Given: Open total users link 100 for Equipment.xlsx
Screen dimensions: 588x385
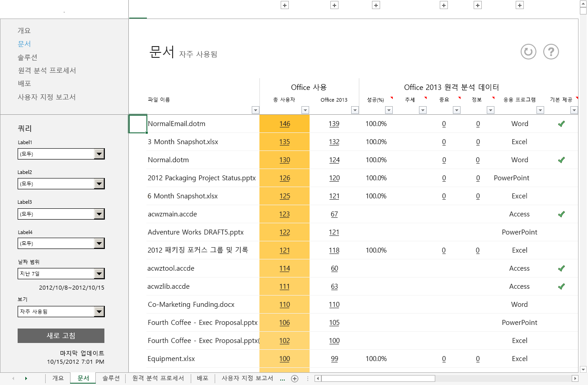Looking at the screenshot, I should click(285, 359).
